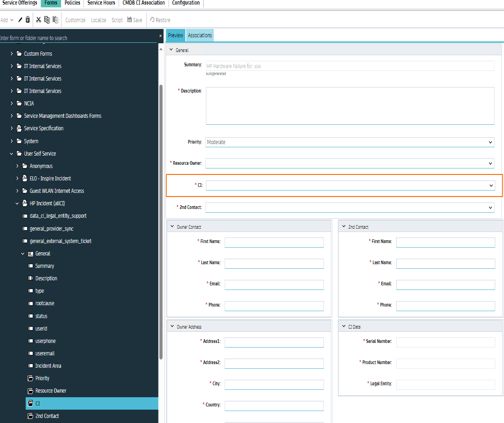Collapse the Owner Contact section
The height and width of the screenshot is (423, 504).
click(171, 227)
